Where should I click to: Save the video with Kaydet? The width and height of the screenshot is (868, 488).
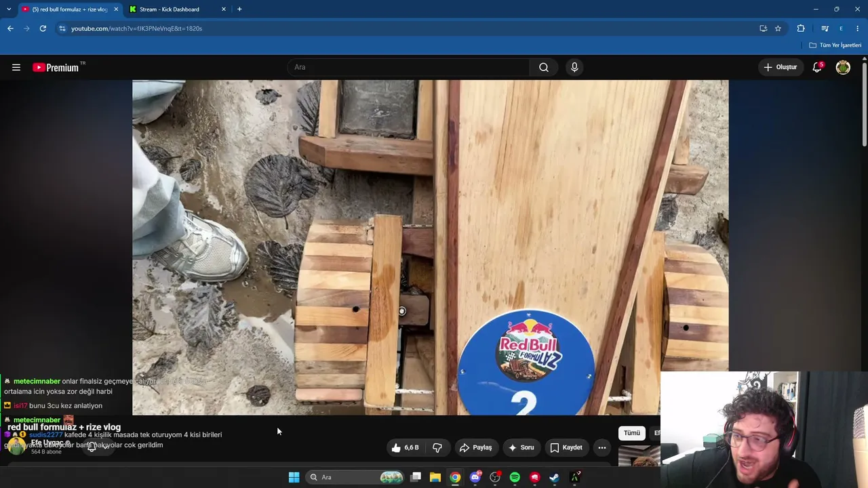(x=566, y=447)
